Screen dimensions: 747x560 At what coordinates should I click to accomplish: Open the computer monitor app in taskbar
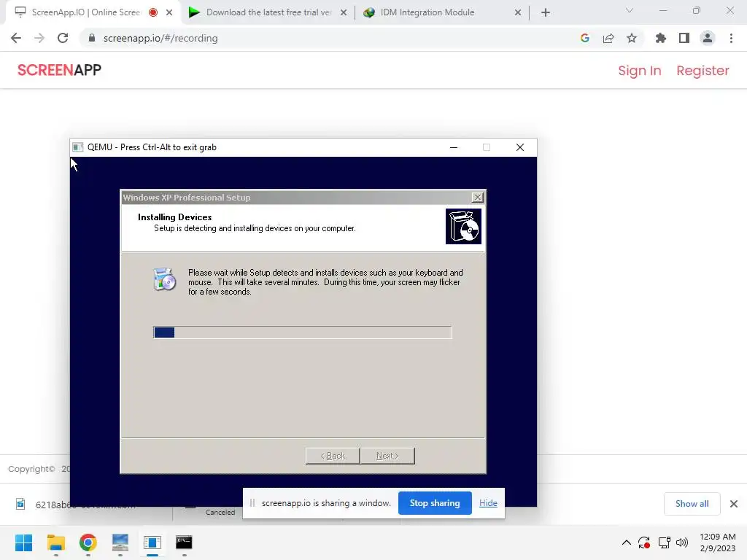coord(120,542)
